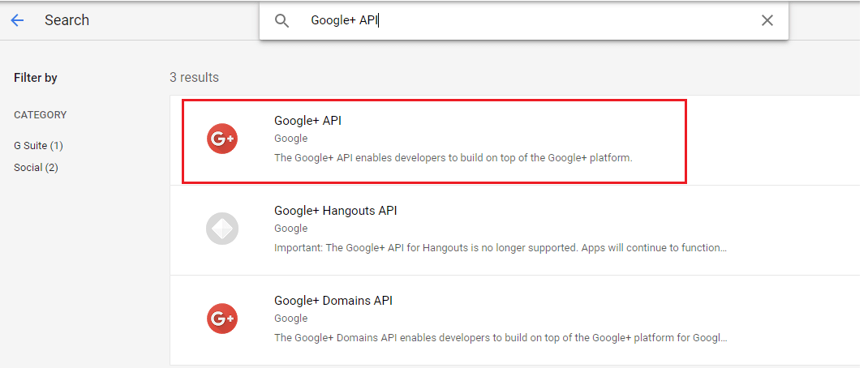Clear the search text with the X
Image resolution: width=868 pixels, height=368 pixels.
767,21
